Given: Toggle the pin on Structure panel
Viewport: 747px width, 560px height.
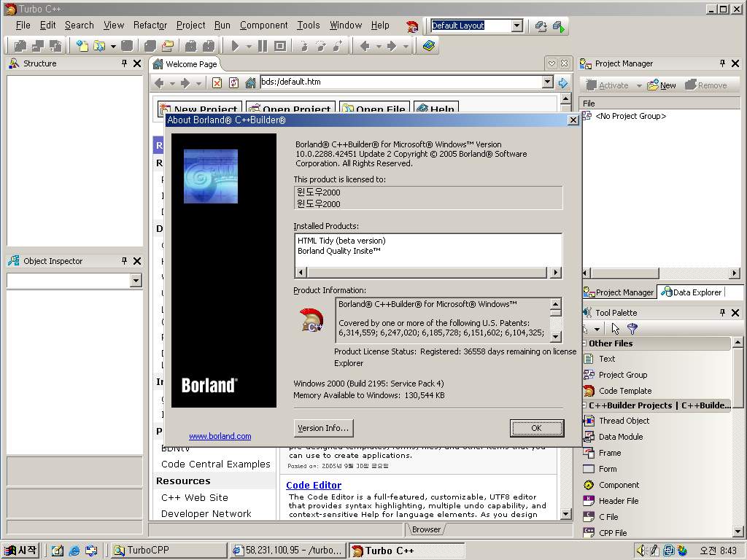Looking at the screenshot, I should (124, 63).
